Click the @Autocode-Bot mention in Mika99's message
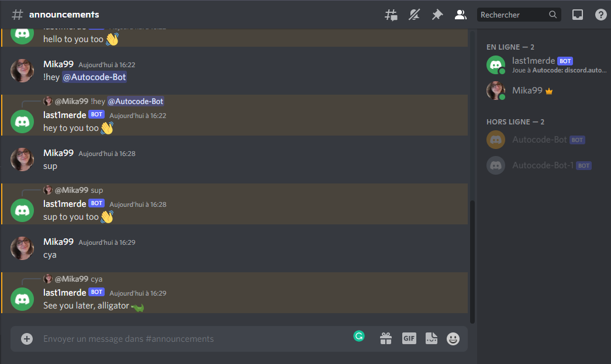This screenshot has width=611, height=364. coord(94,77)
